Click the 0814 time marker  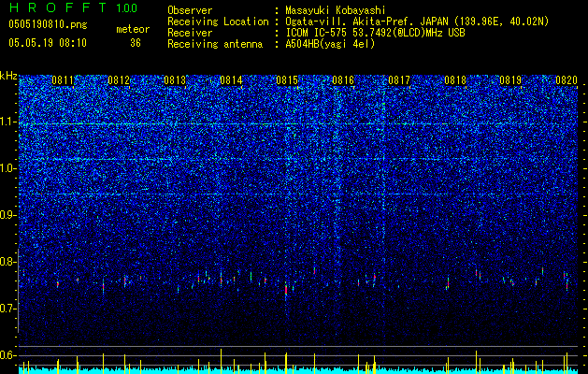click(231, 80)
